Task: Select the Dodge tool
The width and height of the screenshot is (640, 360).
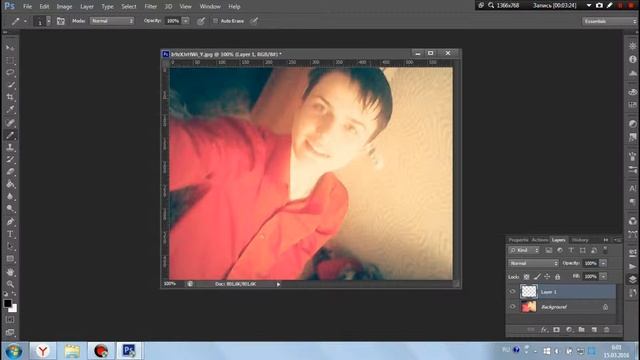Action: [10, 209]
